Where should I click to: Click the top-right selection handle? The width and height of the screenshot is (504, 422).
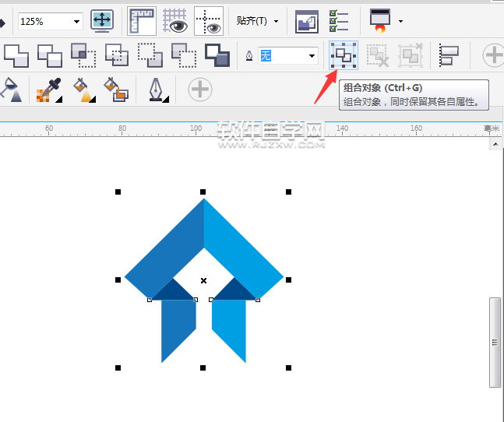pyautogui.click(x=289, y=192)
